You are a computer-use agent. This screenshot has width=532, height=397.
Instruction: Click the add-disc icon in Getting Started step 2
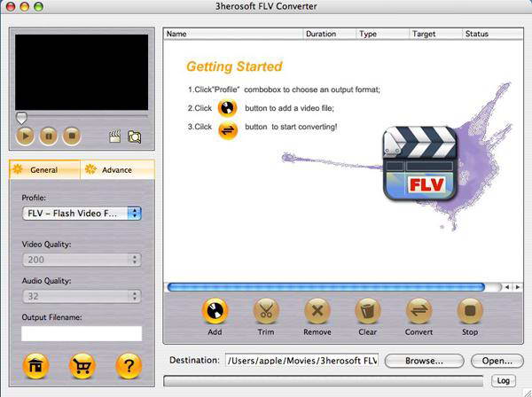[227, 108]
